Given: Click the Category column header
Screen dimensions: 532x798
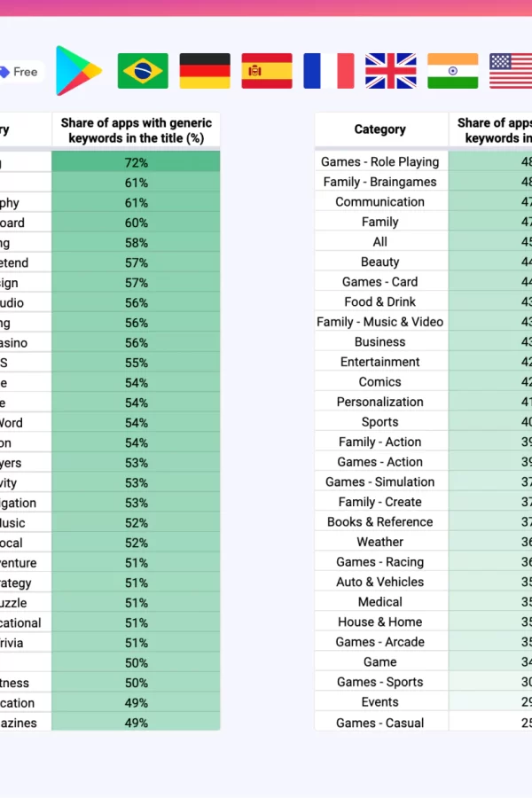Looking at the screenshot, I should point(380,129).
